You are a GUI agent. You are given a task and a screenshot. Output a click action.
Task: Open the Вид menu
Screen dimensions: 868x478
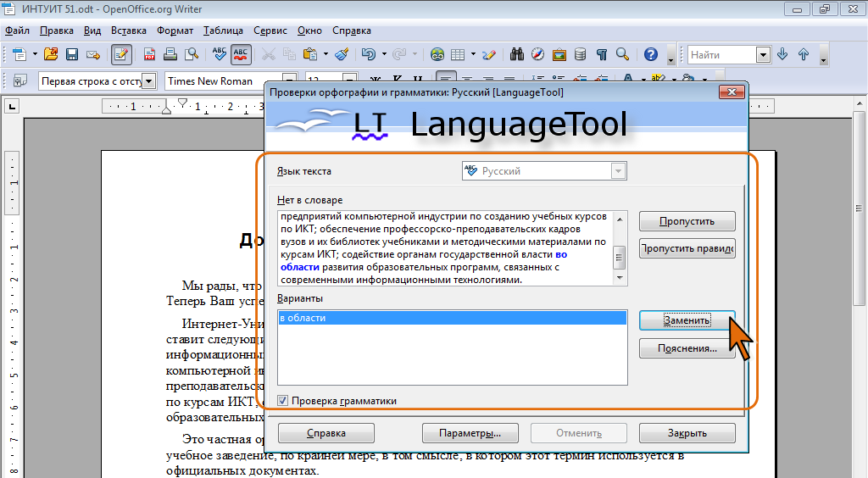[x=92, y=31]
